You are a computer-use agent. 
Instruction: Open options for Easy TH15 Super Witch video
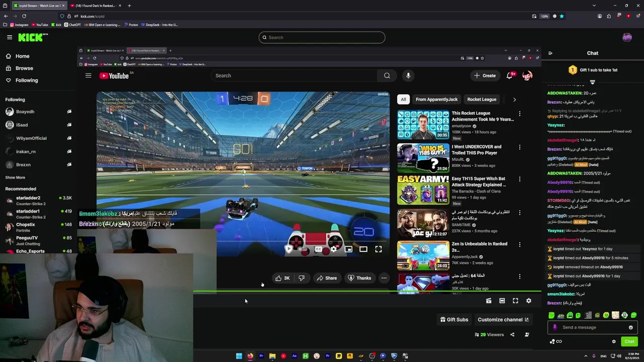520,179
